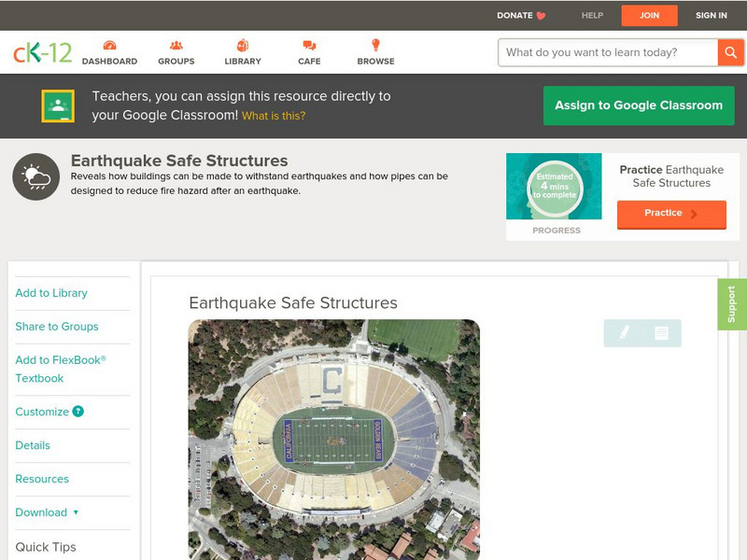
Task: Click the 'What is this?' link
Action: [274, 117]
